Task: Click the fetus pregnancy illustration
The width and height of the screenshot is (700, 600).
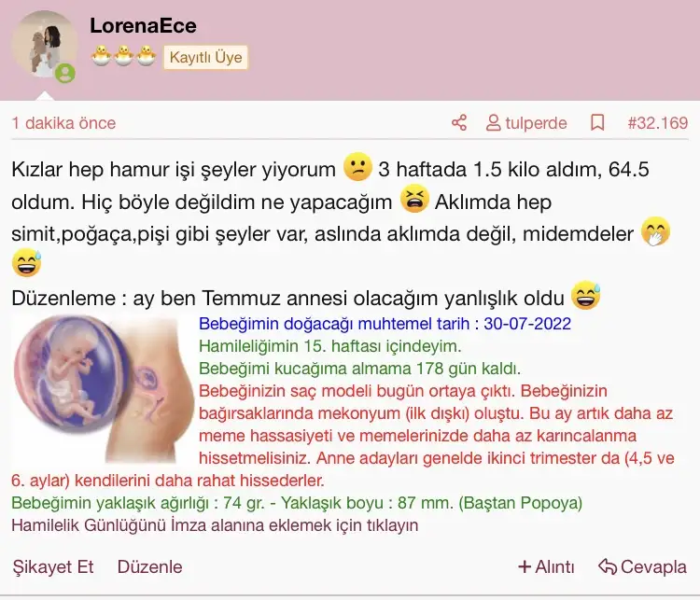Action: pyautogui.click(x=104, y=388)
